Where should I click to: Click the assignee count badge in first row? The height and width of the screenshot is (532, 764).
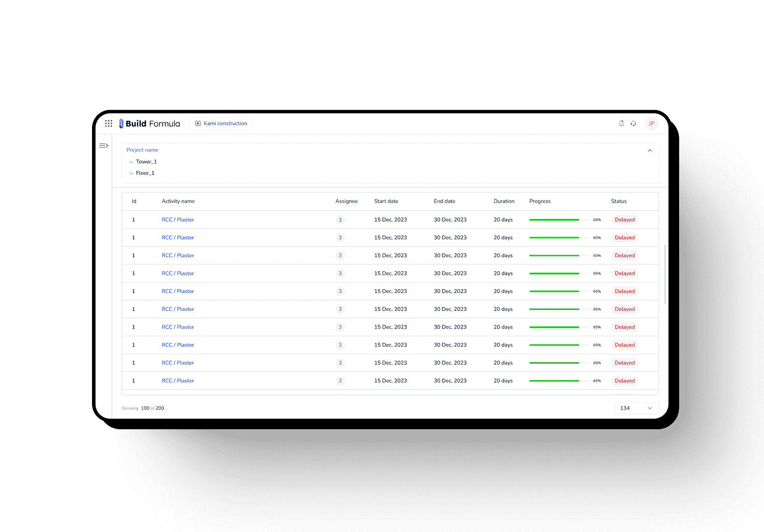click(340, 220)
